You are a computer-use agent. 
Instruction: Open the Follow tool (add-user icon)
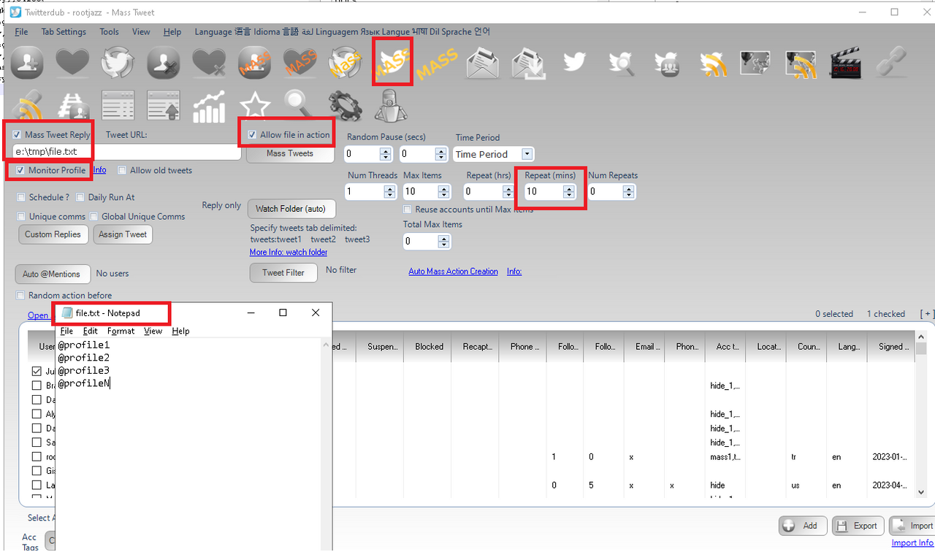(x=27, y=63)
